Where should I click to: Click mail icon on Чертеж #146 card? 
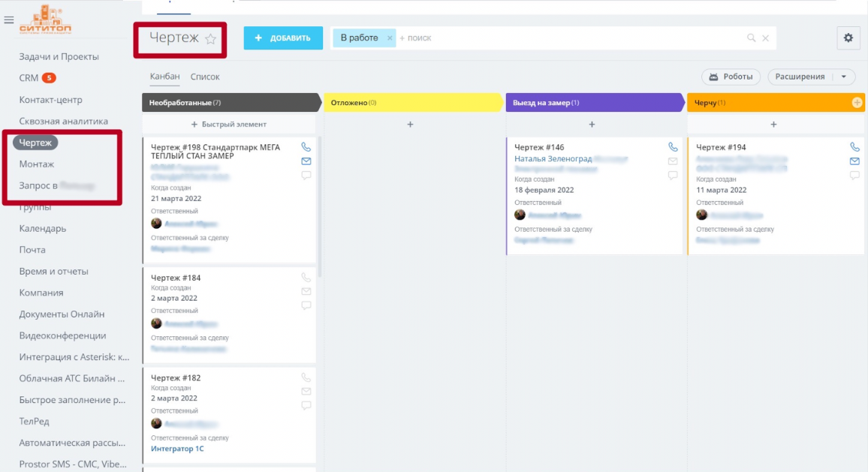673,161
